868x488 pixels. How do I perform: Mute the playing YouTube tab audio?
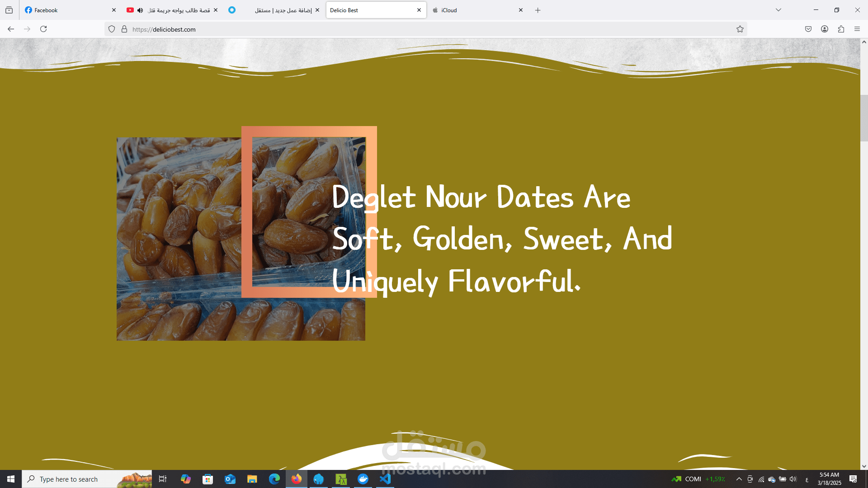[x=140, y=10]
